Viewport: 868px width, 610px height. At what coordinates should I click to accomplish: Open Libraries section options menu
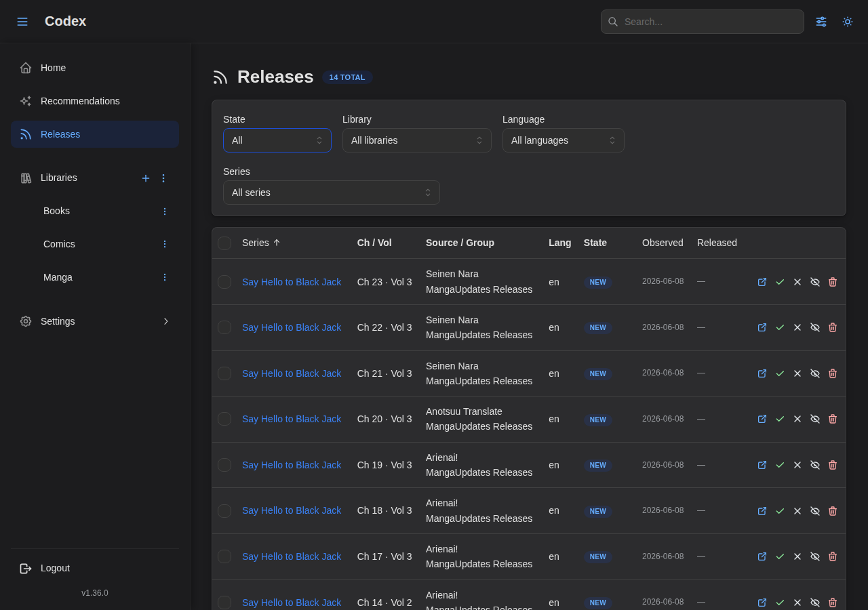(x=163, y=178)
